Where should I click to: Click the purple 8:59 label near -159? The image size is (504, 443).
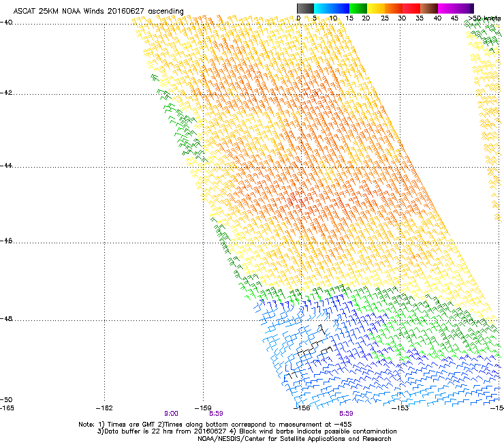coord(216,414)
